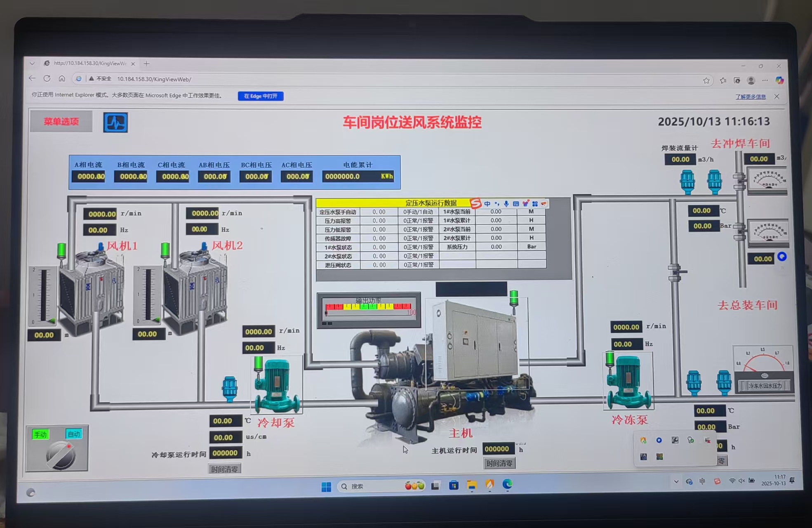Open the 菜单选项 menu
The height and width of the screenshot is (528, 812).
click(x=61, y=122)
